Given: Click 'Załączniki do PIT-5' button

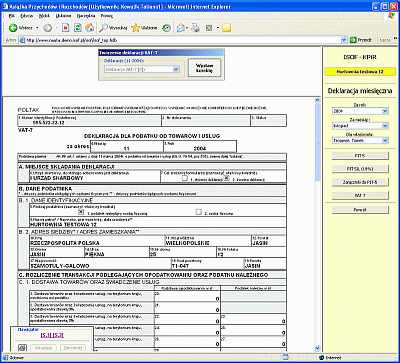Looking at the screenshot, I should pyautogui.click(x=360, y=182).
